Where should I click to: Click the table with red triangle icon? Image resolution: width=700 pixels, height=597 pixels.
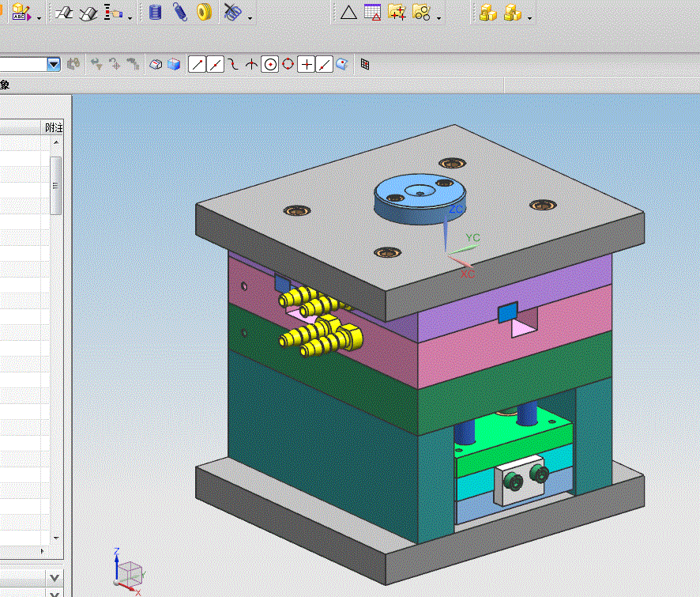372,12
